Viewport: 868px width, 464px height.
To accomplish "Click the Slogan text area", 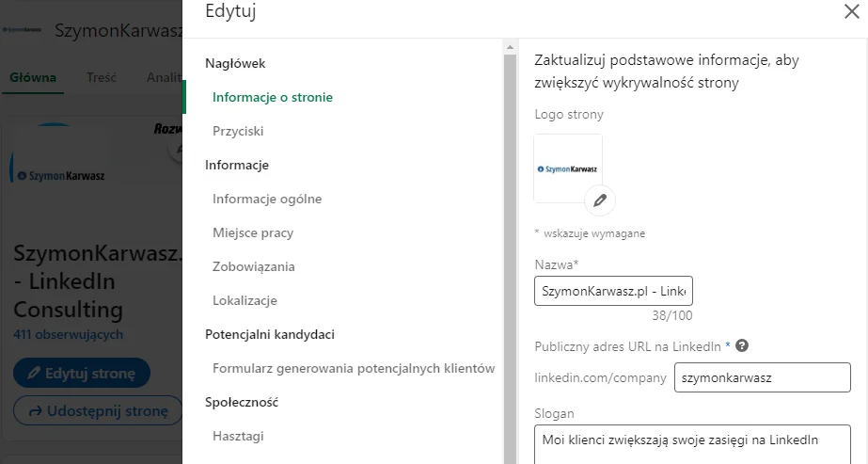I will (692, 444).
